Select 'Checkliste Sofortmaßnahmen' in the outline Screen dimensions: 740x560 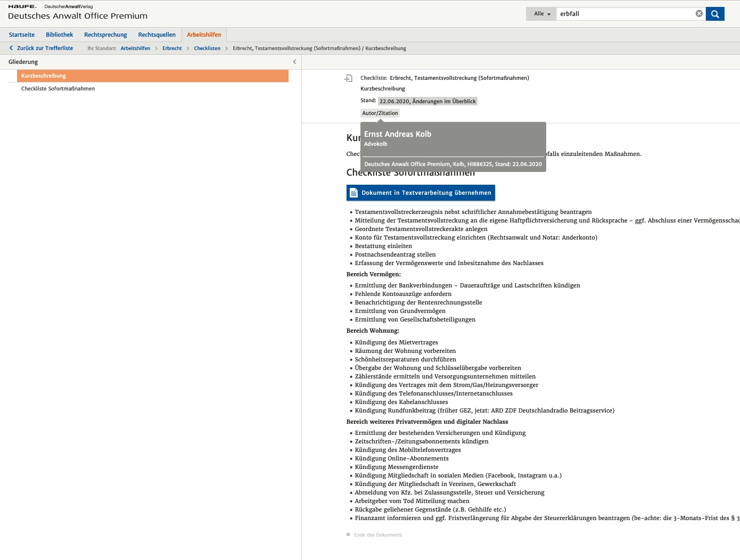point(58,89)
